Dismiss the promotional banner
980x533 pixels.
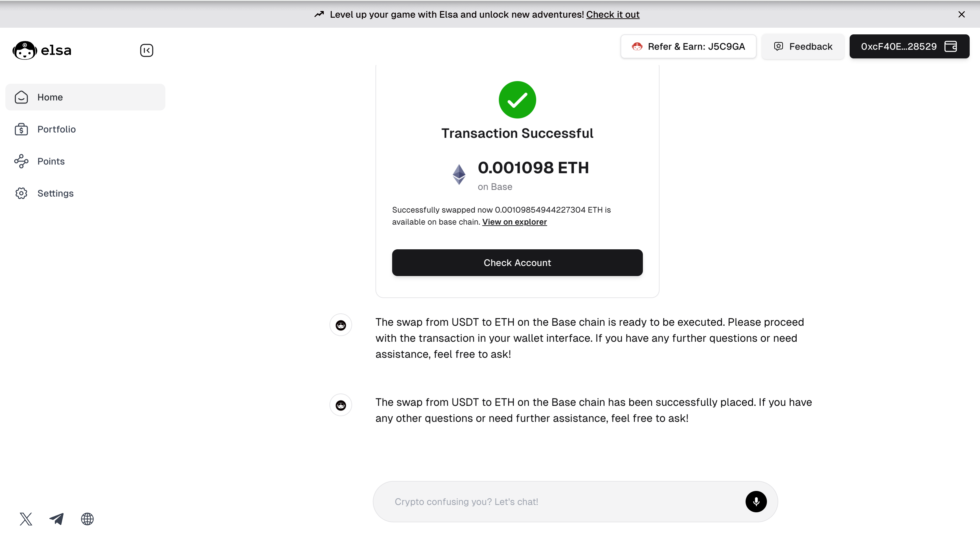[961, 14]
